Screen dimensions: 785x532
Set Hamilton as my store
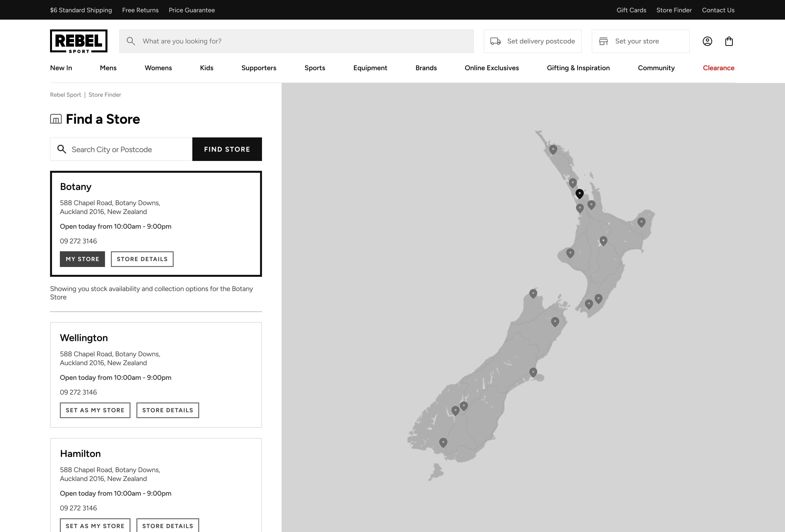point(95,525)
